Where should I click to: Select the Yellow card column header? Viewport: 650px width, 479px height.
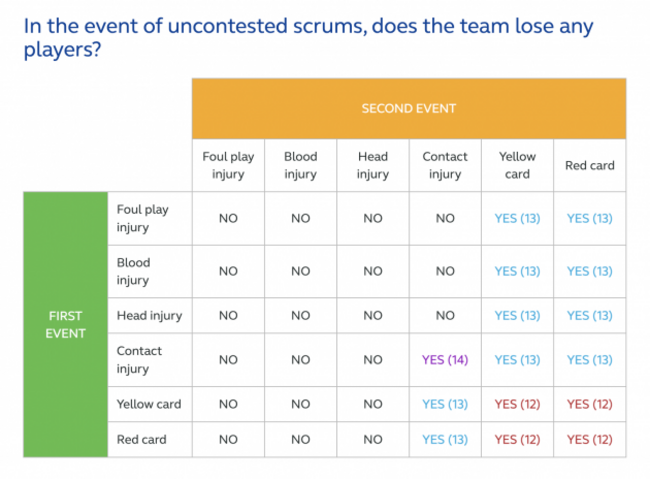(517, 165)
